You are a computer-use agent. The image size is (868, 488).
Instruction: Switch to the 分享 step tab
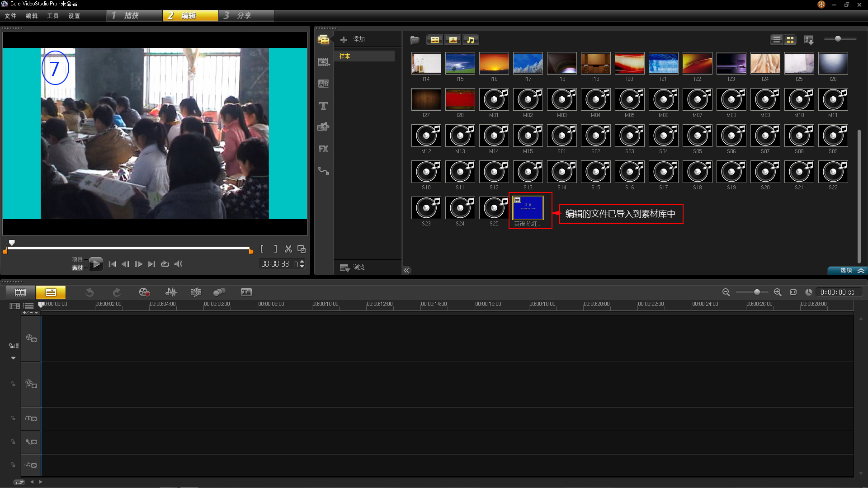(245, 16)
